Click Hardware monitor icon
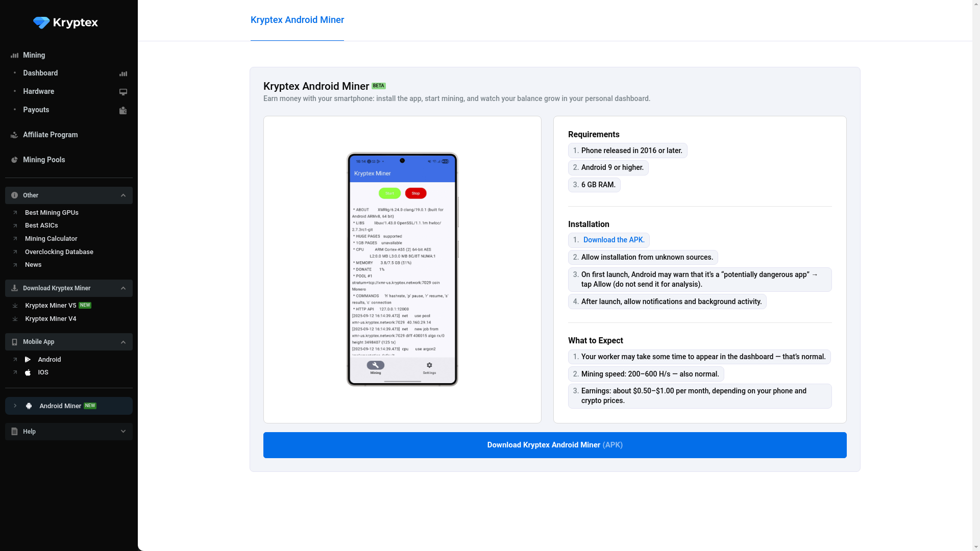The height and width of the screenshot is (551, 980). [x=123, y=92]
